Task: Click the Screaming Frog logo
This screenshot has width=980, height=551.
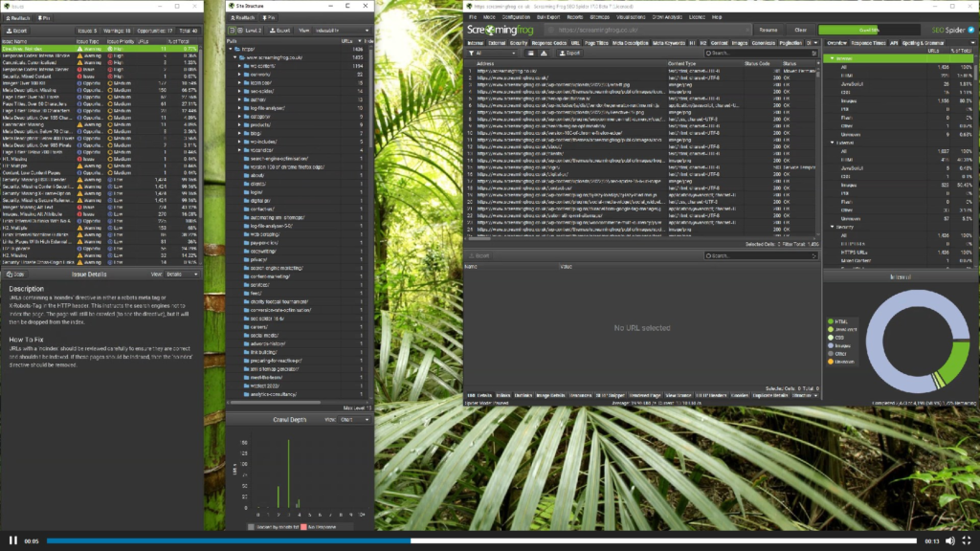Action: click(x=500, y=30)
